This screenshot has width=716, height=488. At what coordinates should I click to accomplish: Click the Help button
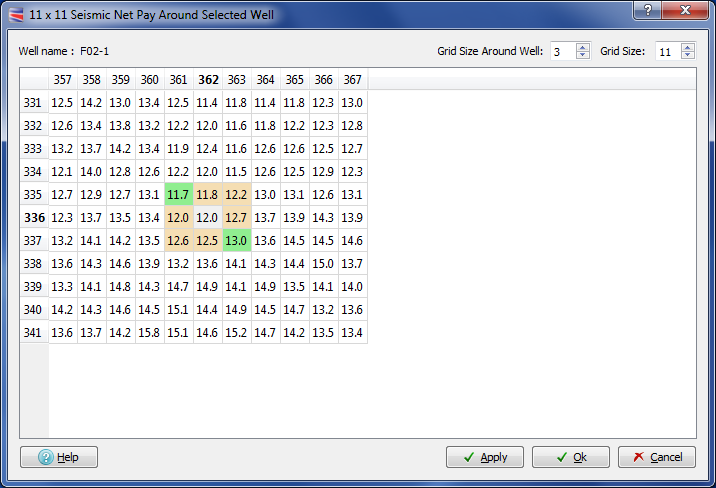pos(59,457)
